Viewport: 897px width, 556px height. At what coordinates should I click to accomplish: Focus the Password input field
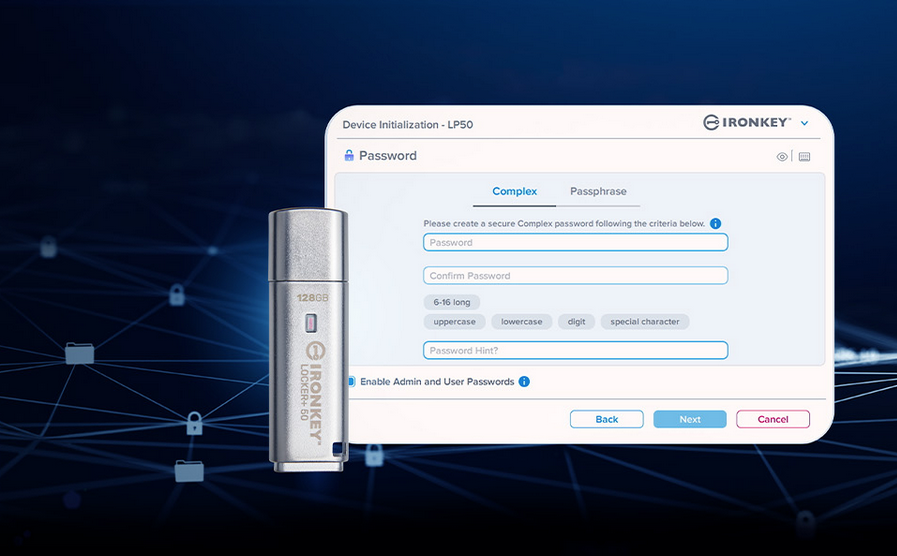pos(575,243)
